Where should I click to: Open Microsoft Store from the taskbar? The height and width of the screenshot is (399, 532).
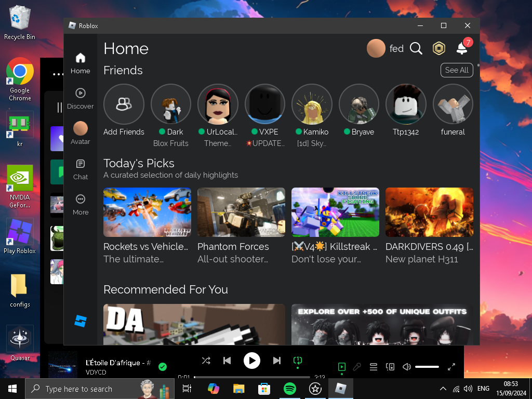[264, 389]
